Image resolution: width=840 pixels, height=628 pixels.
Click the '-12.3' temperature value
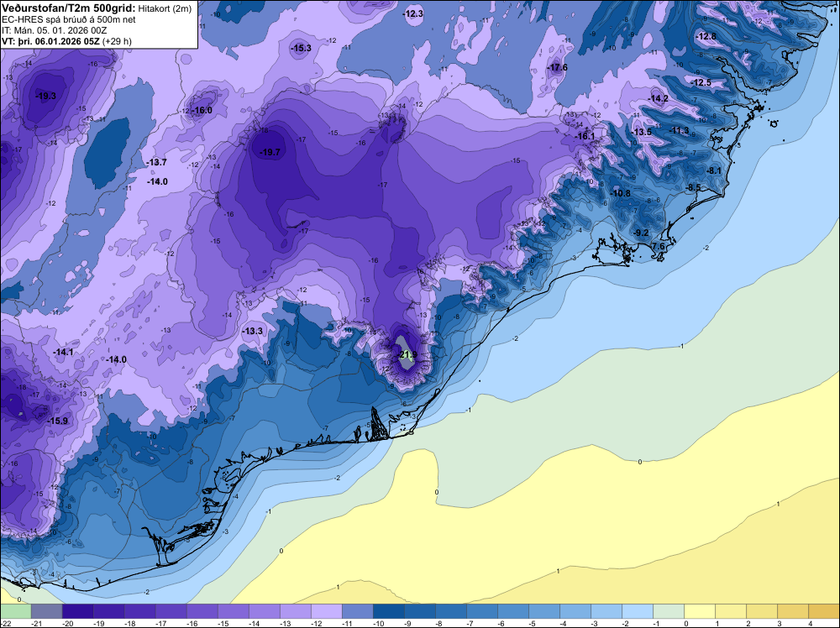[x=413, y=14]
